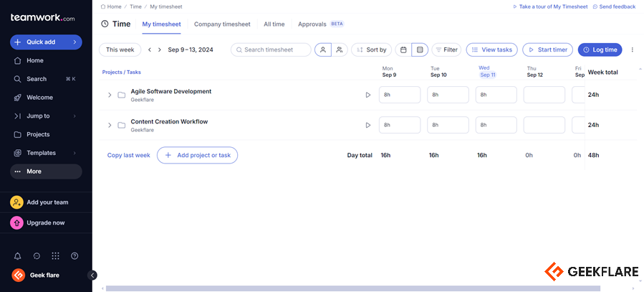Click the Wed Sep 11 column header
This screenshot has width=644, height=292.
tap(488, 72)
